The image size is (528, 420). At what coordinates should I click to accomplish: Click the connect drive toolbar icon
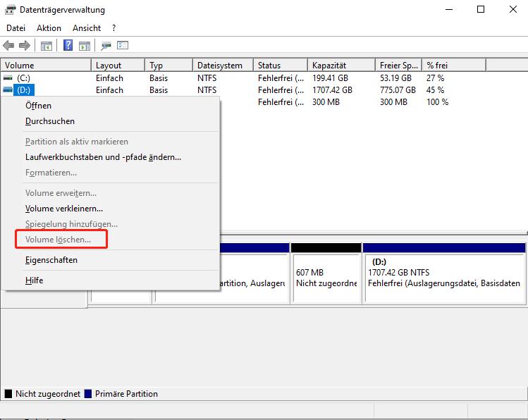(x=106, y=46)
